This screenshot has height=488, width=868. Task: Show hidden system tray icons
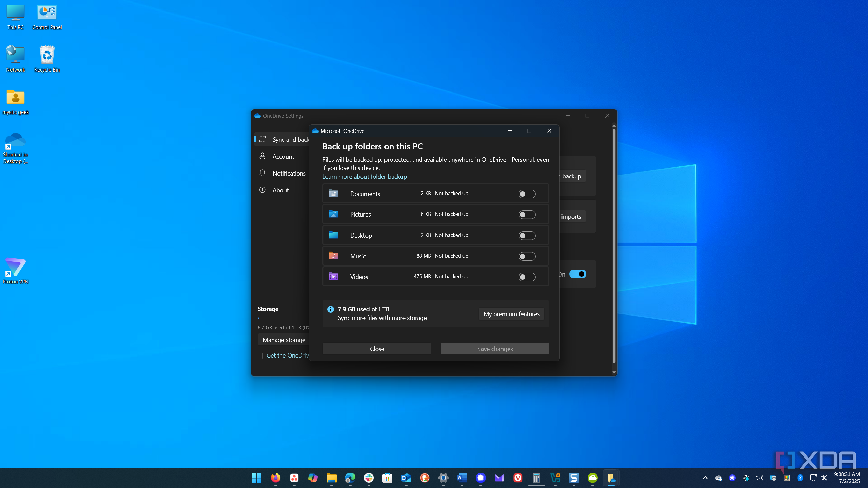(x=705, y=478)
